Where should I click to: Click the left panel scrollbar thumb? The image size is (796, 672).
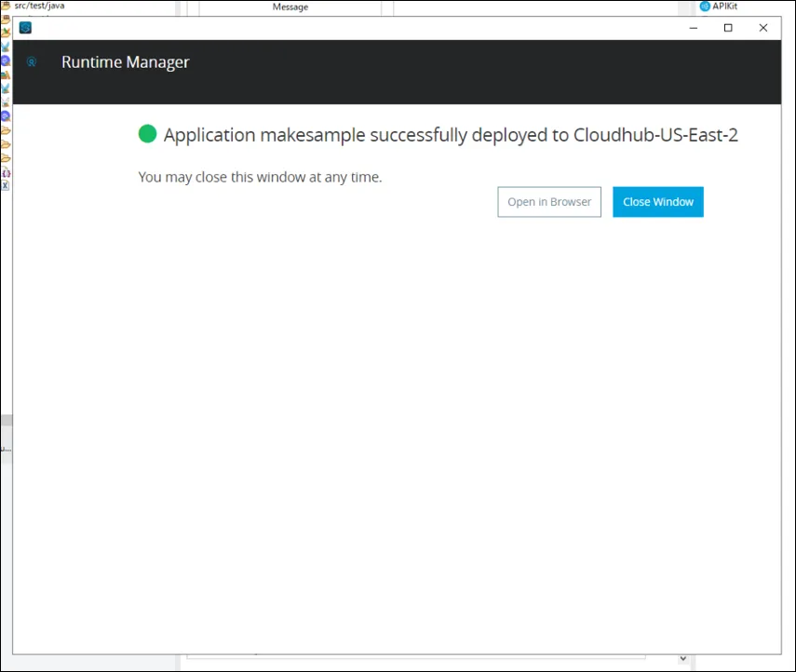click(7, 421)
